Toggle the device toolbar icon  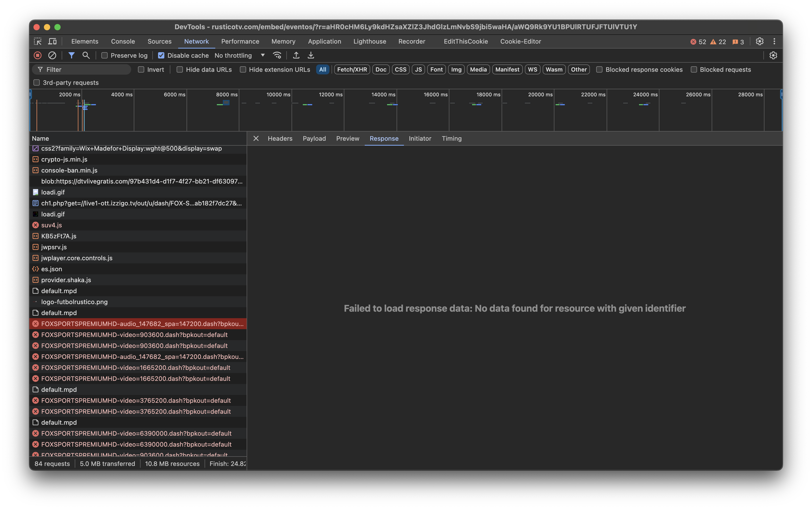pyautogui.click(x=53, y=42)
